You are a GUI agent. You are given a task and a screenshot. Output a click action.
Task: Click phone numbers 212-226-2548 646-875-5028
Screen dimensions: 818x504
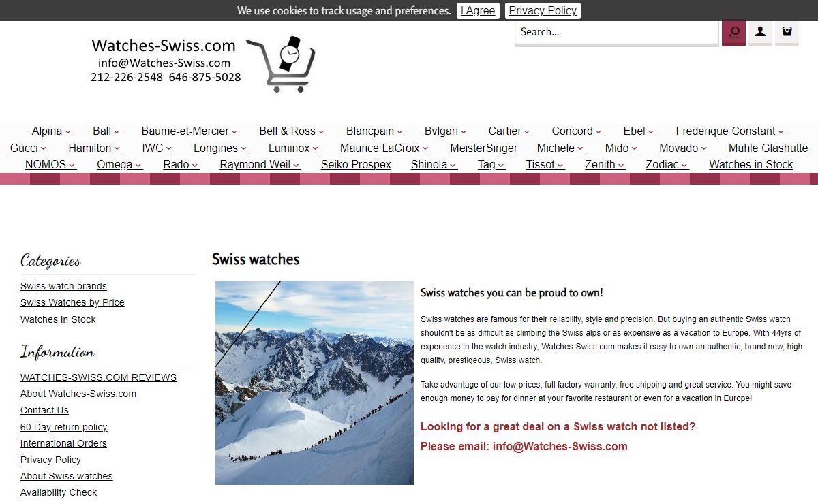pos(166,77)
